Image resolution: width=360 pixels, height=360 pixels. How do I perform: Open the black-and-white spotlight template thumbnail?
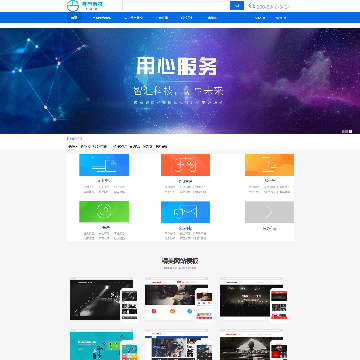103,300
